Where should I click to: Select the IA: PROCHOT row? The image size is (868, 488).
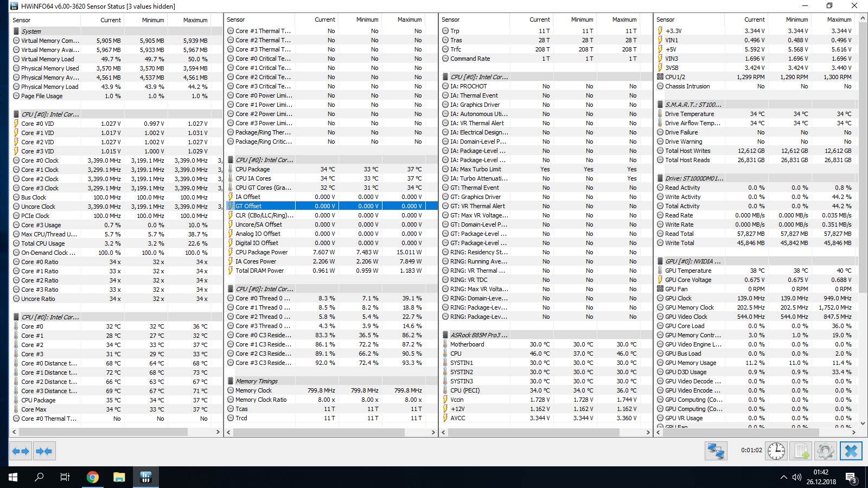coord(546,86)
